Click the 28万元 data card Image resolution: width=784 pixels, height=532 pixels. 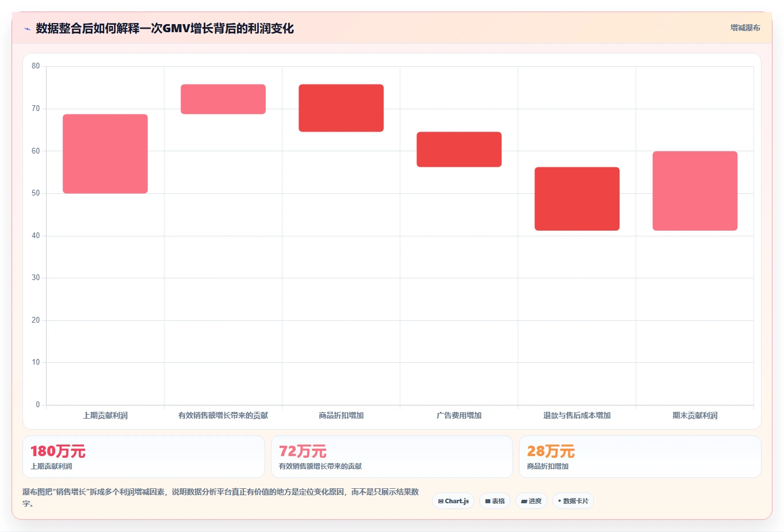tap(640, 457)
